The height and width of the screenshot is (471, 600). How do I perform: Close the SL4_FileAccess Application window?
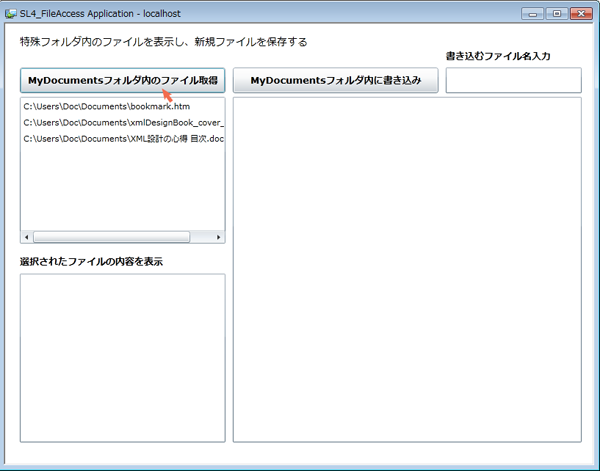581,14
